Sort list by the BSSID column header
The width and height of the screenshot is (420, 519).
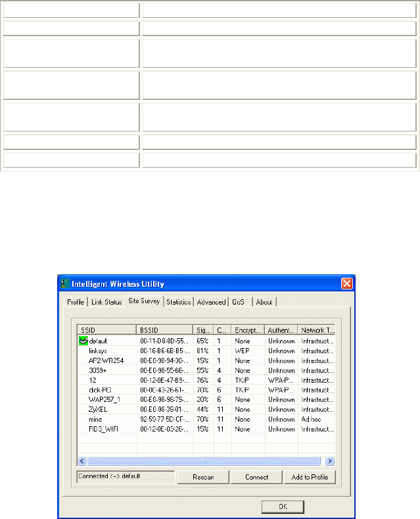(x=165, y=330)
